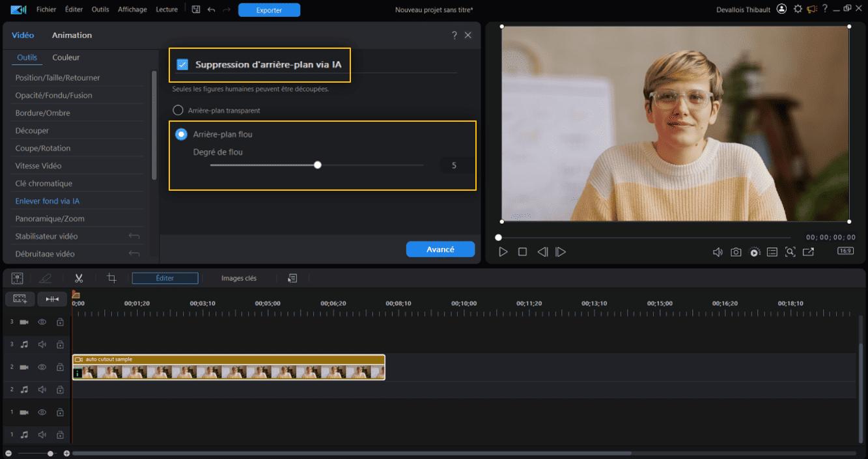
Task: Switch to the Couleur tab
Action: [x=65, y=57]
